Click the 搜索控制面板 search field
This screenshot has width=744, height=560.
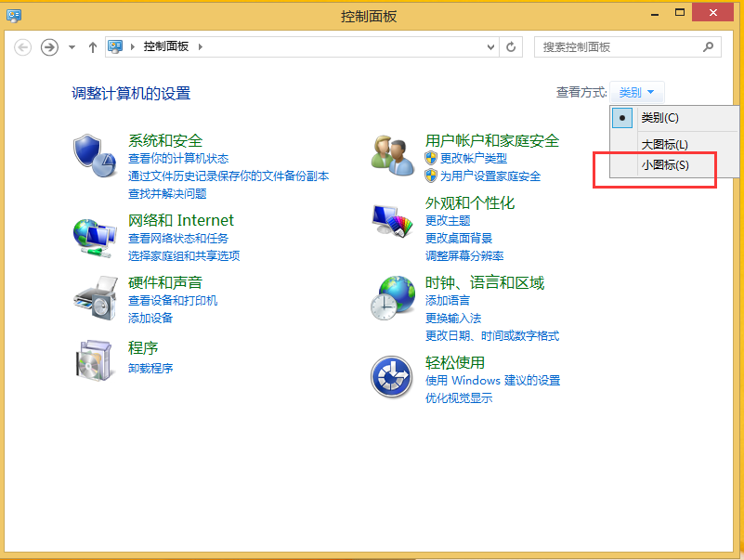pos(627,47)
